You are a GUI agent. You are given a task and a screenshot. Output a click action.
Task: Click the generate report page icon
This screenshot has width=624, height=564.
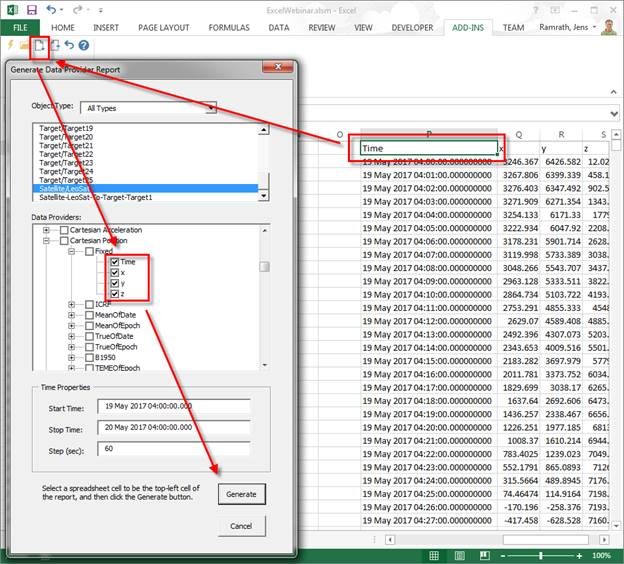39,45
